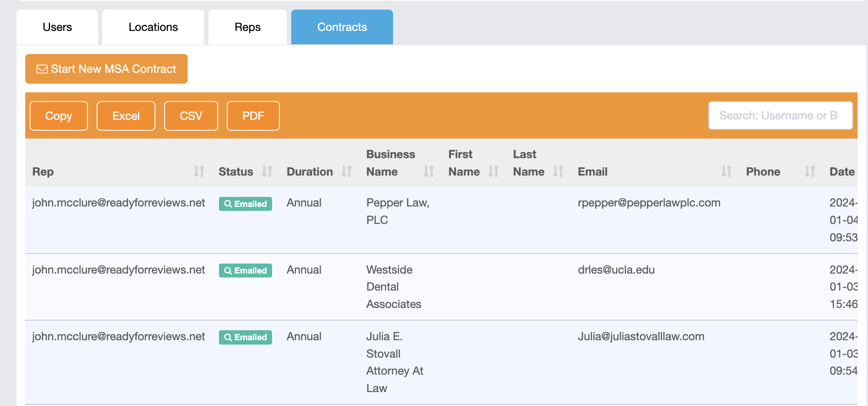The image size is (868, 406).
Task: Download contracts as PDF
Action: 253,116
